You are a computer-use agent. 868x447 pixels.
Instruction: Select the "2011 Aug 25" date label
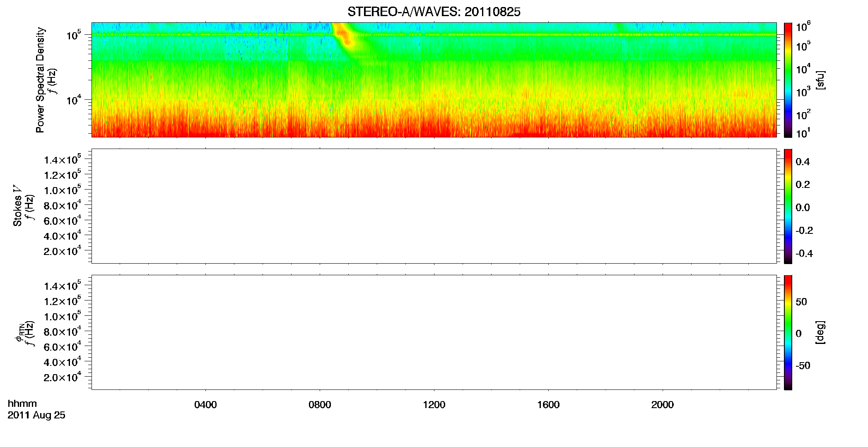tap(36, 415)
